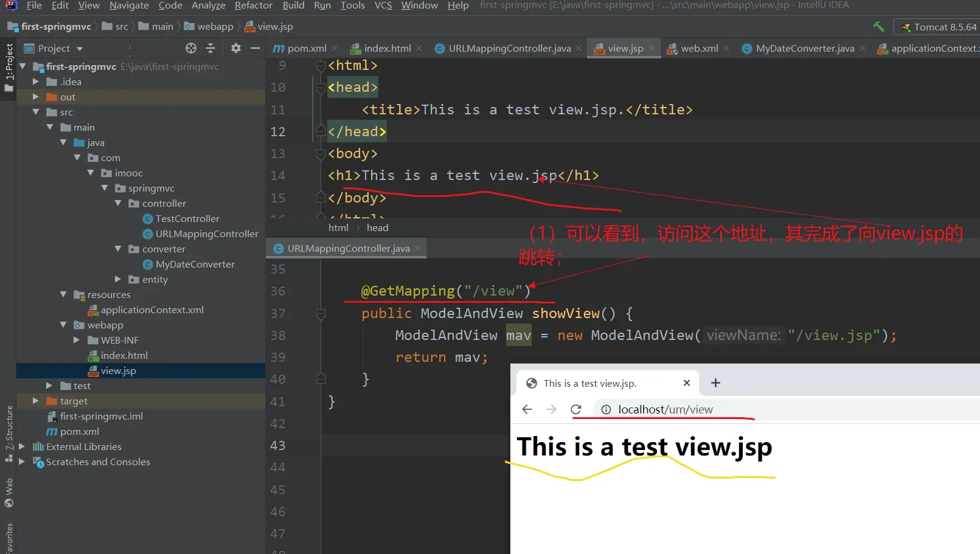Open a new browser tab
The width and height of the screenshot is (980, 554).
tap(715, 383)
